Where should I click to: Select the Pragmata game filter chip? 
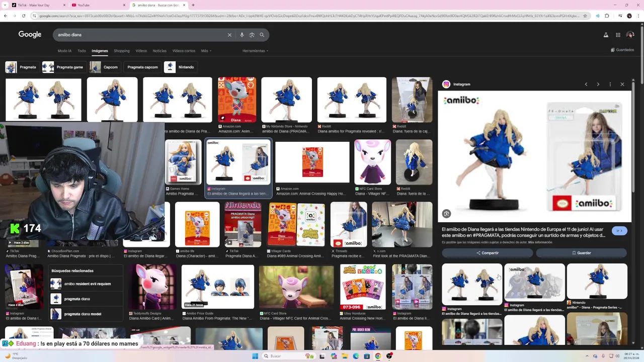(x=63, y=67)
